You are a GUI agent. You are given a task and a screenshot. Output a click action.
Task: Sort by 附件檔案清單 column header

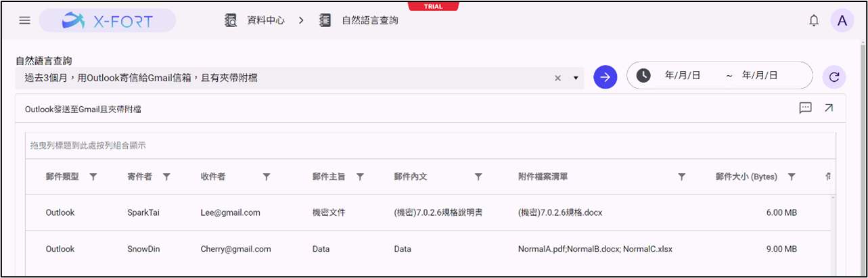[543, 177]
